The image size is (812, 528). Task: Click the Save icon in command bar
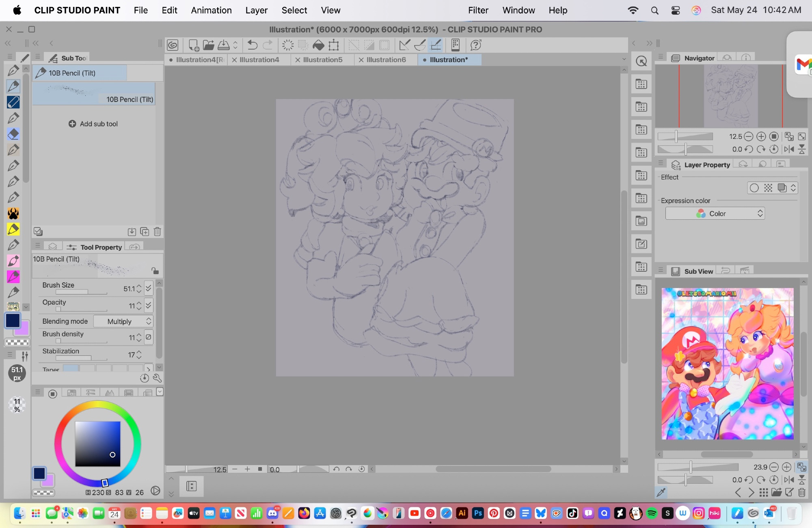click(x=224, y=45)
